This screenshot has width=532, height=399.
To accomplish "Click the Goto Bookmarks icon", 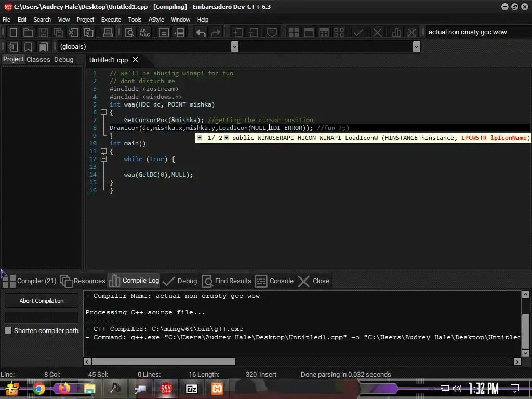I will 43,46.
